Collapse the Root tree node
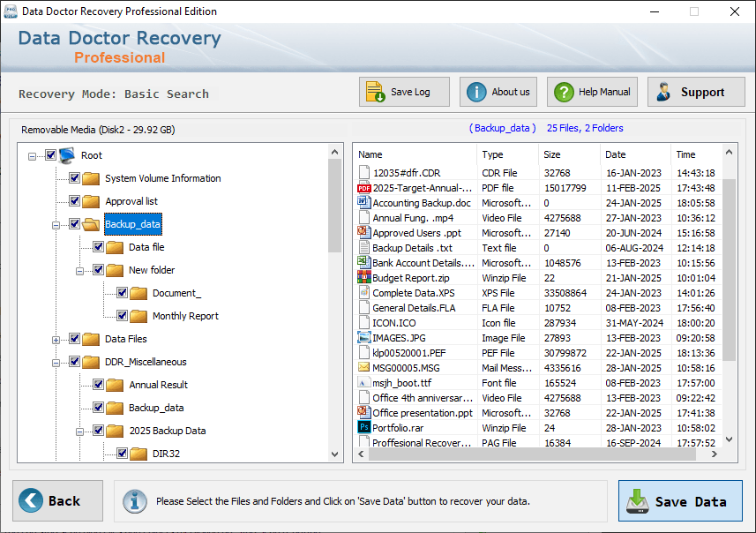 (32, 156)
